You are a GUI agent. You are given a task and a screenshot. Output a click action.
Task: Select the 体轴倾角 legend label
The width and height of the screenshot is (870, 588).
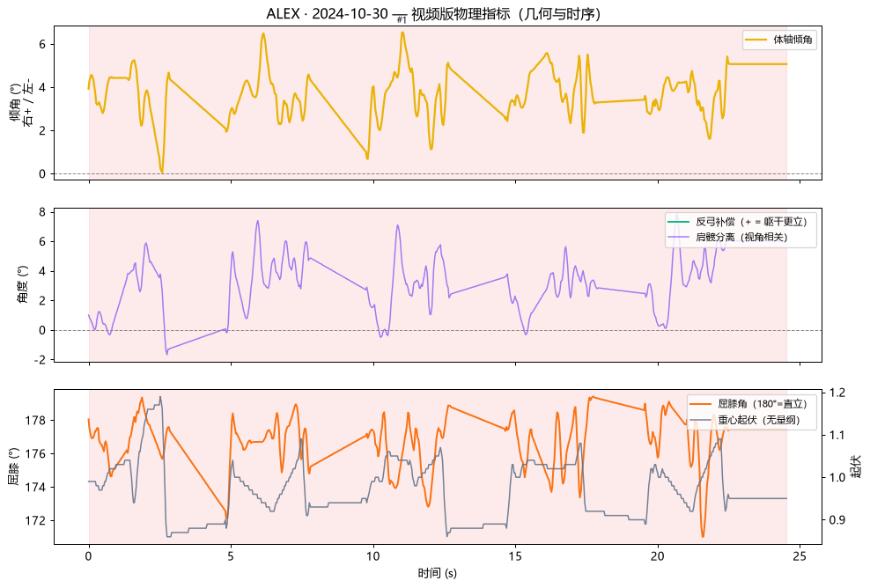[x=793, y=40]
